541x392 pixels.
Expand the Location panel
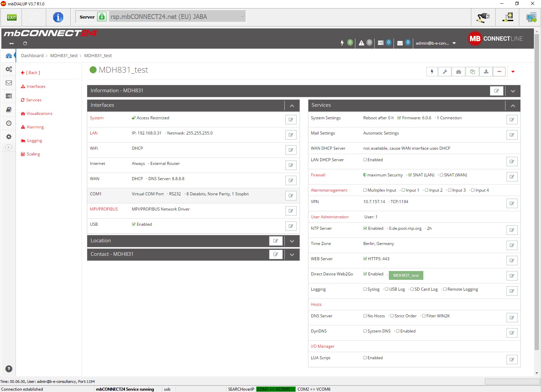coord(292,241)
